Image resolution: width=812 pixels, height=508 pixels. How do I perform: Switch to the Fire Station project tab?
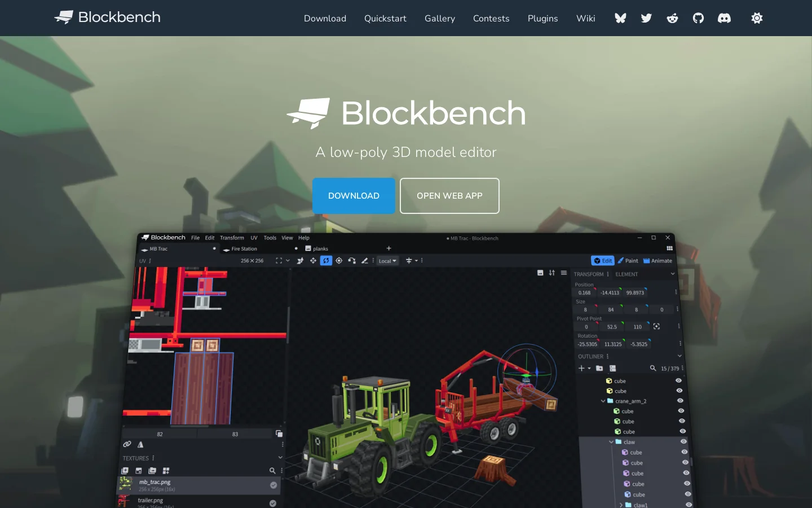tap(261, 249)
